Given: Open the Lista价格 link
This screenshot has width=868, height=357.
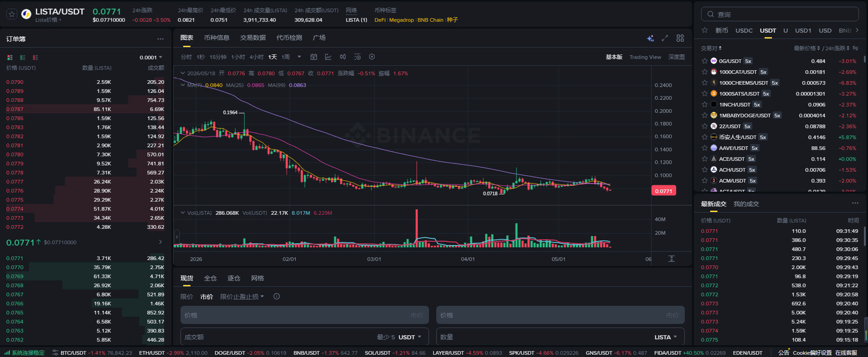Looking at the screenshot, I should click(x=48, y=20).
